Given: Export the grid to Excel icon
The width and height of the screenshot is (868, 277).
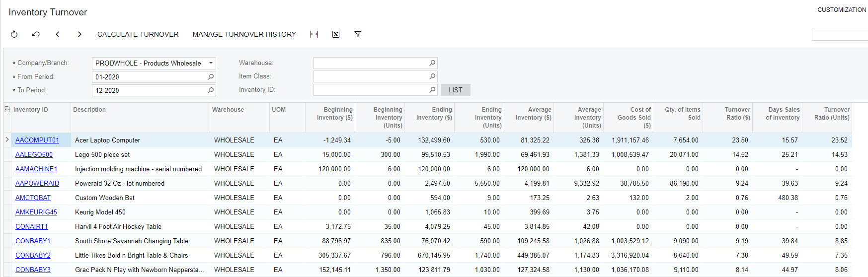Looking at the screenshot, I should [x=336, y=34].
